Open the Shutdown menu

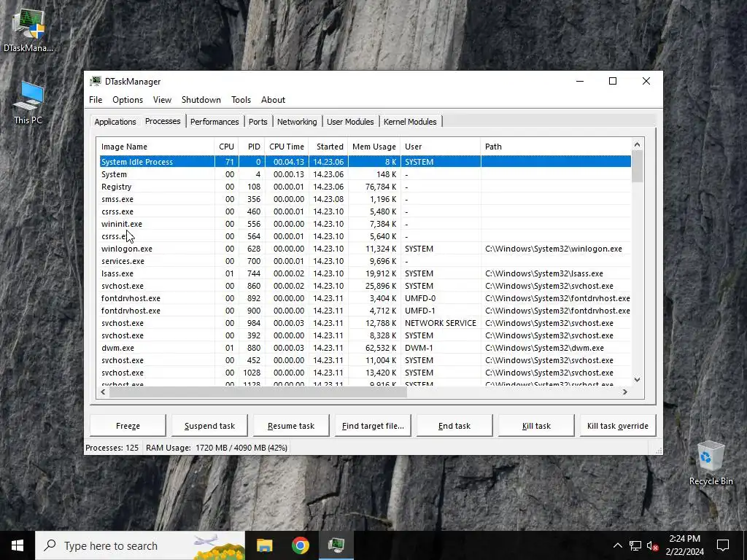click(201, 99)
